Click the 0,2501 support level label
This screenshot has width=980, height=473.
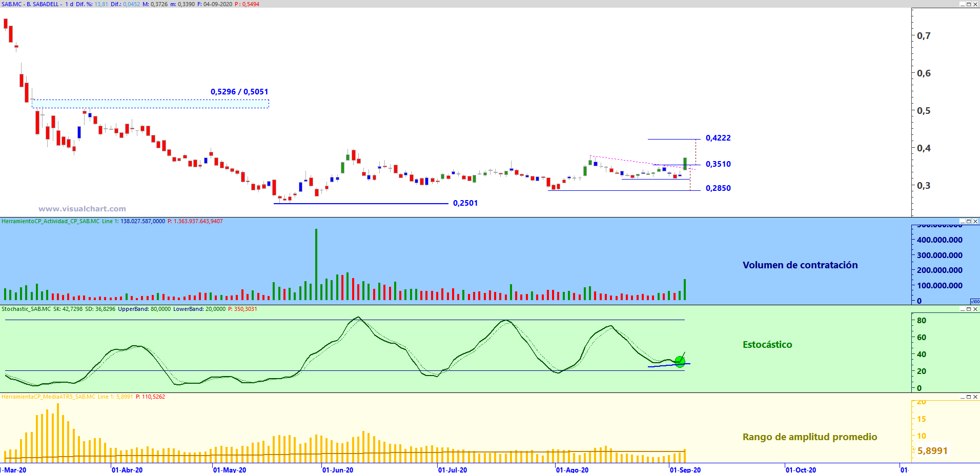coord(465,203)
